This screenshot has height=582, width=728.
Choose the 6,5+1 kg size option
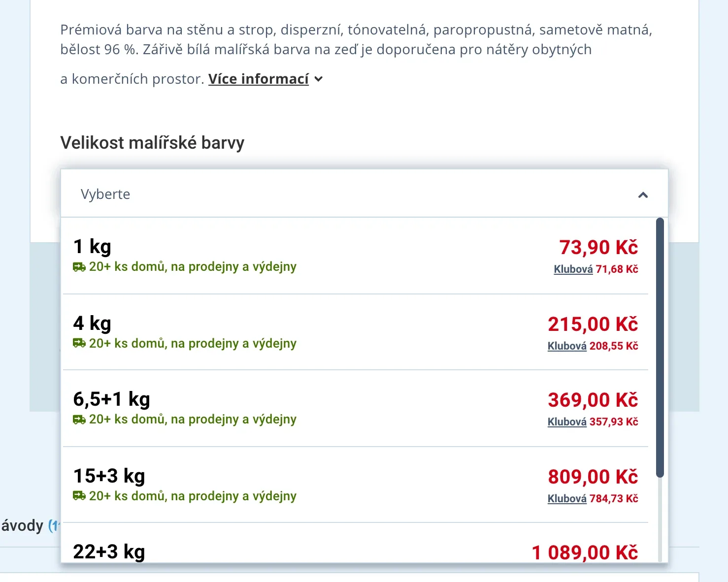tap(356, 409)
